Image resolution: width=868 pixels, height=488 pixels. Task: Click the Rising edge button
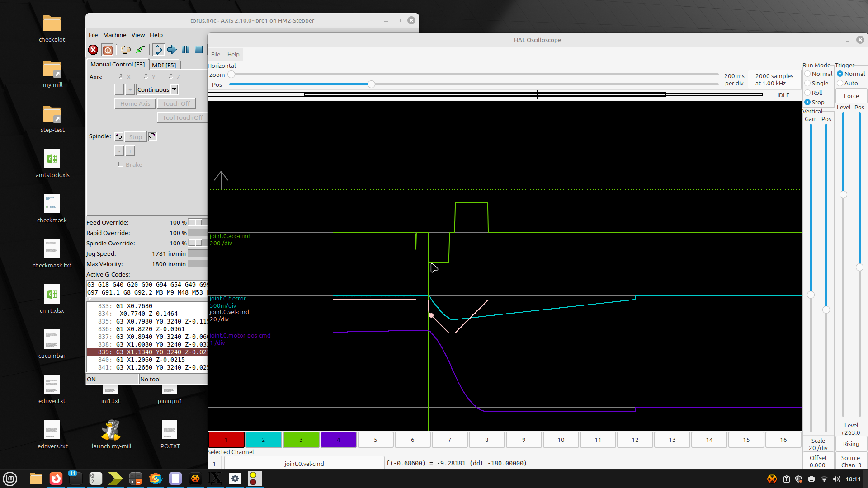[x=851, y=444]
